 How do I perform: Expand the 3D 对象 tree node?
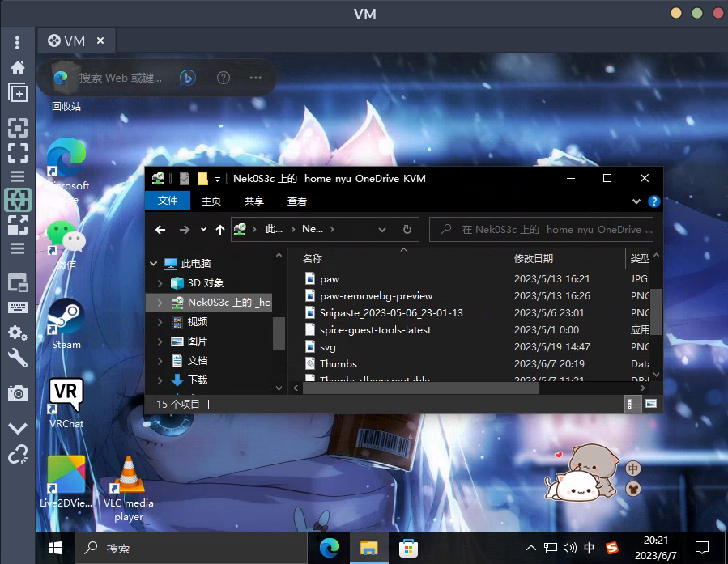click(160, 283)
